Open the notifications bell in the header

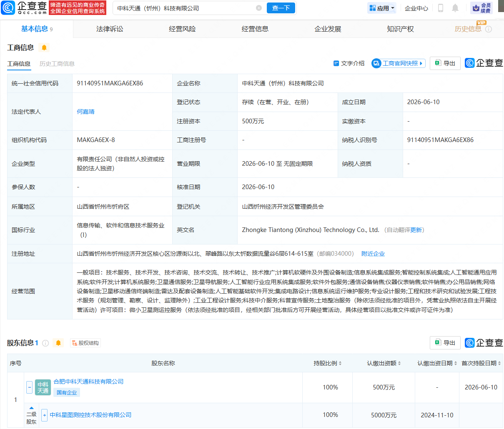click(x=455, y=8)
